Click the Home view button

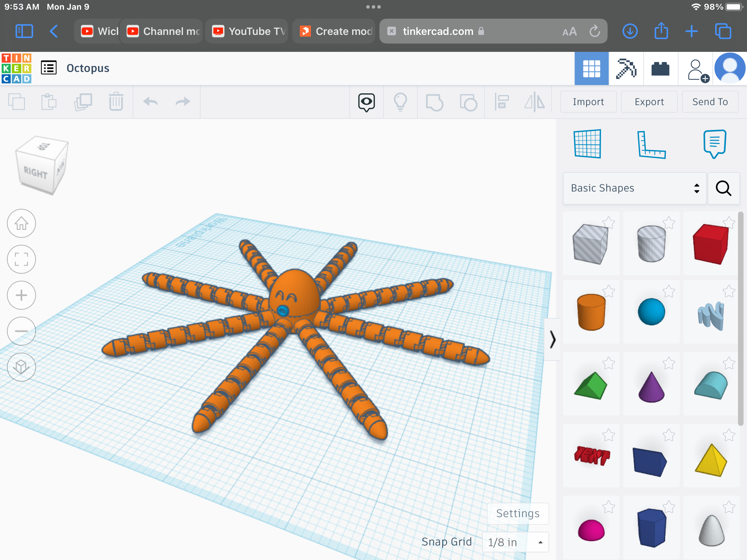pos(21,223)
